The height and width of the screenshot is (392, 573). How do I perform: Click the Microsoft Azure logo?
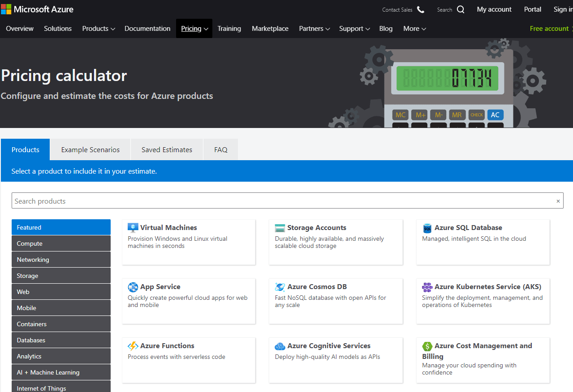point(37,9)
